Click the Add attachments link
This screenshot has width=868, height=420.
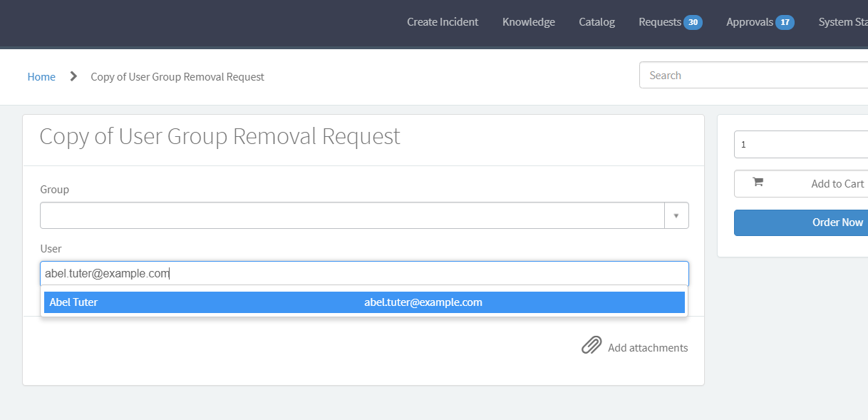[x=648, y=348]
